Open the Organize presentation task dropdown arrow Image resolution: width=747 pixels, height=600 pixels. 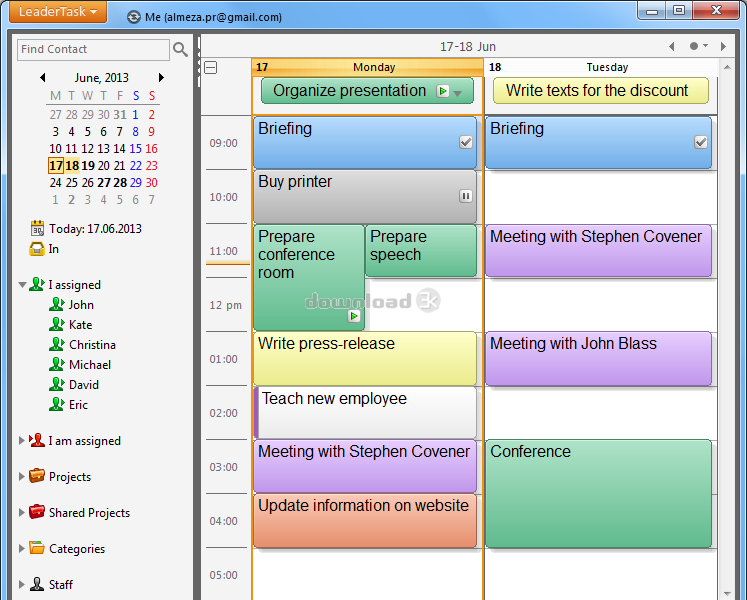tap(458, 93)
